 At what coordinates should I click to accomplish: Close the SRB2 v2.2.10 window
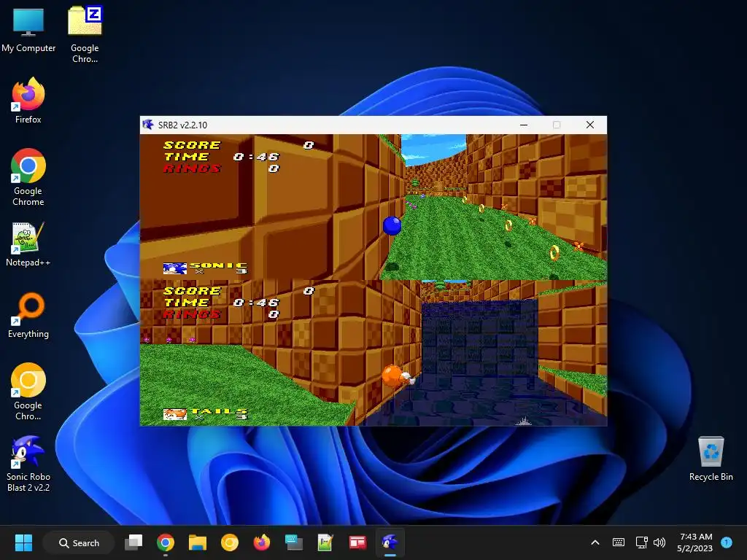[589, 125]
